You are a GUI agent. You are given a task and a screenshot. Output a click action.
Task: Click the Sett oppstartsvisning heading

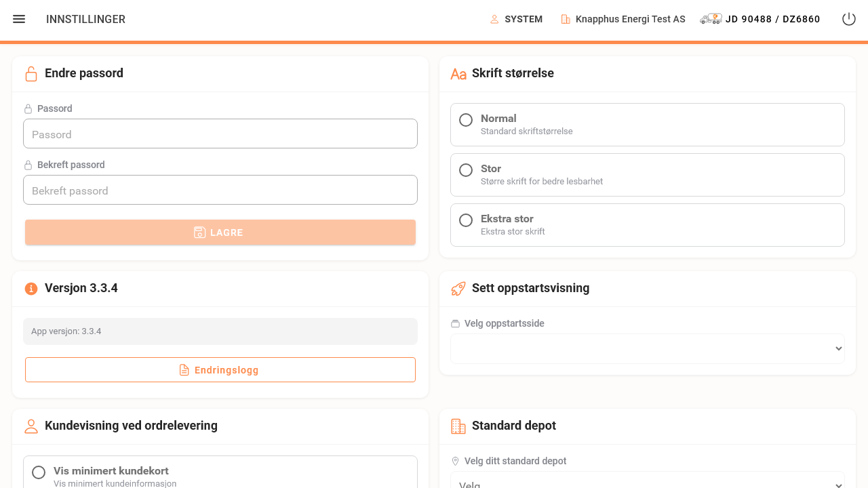(530, 288)
